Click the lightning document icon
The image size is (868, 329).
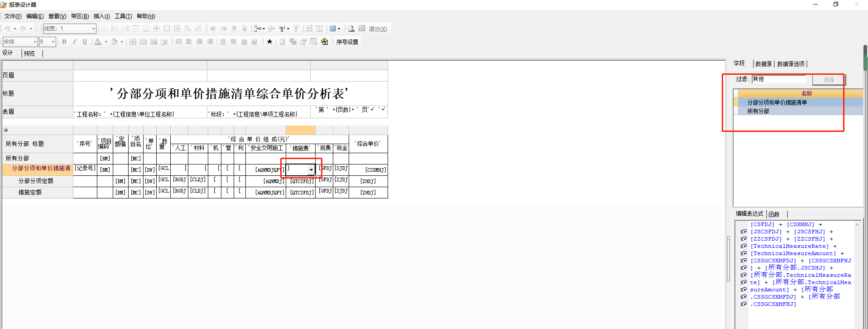tap(324, 42)
